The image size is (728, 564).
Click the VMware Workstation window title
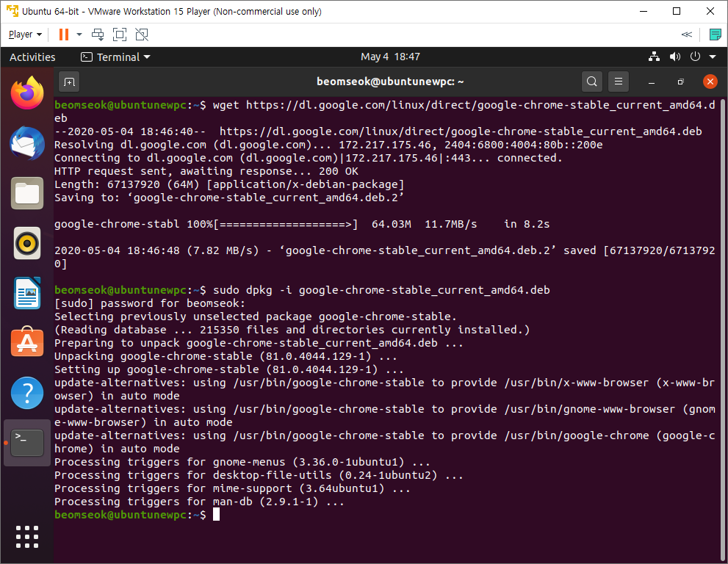172,11
